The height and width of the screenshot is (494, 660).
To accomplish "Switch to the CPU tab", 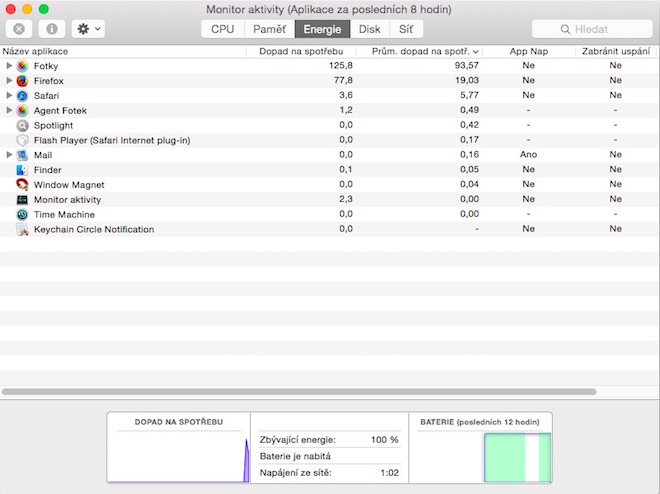I will pos(222,29).
